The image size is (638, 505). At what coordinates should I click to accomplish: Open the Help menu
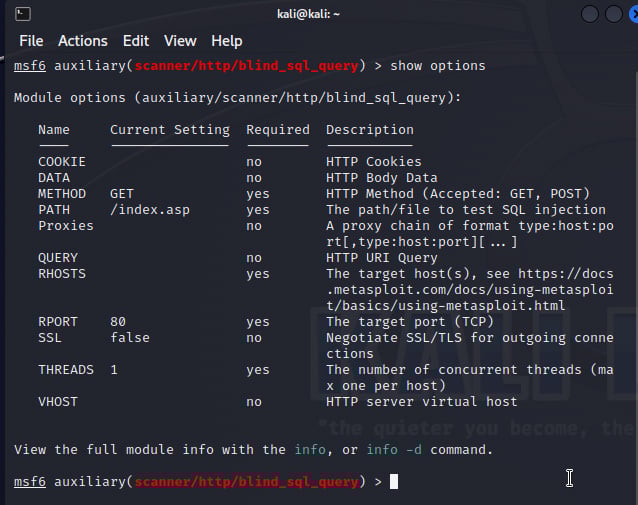(226, 41)
